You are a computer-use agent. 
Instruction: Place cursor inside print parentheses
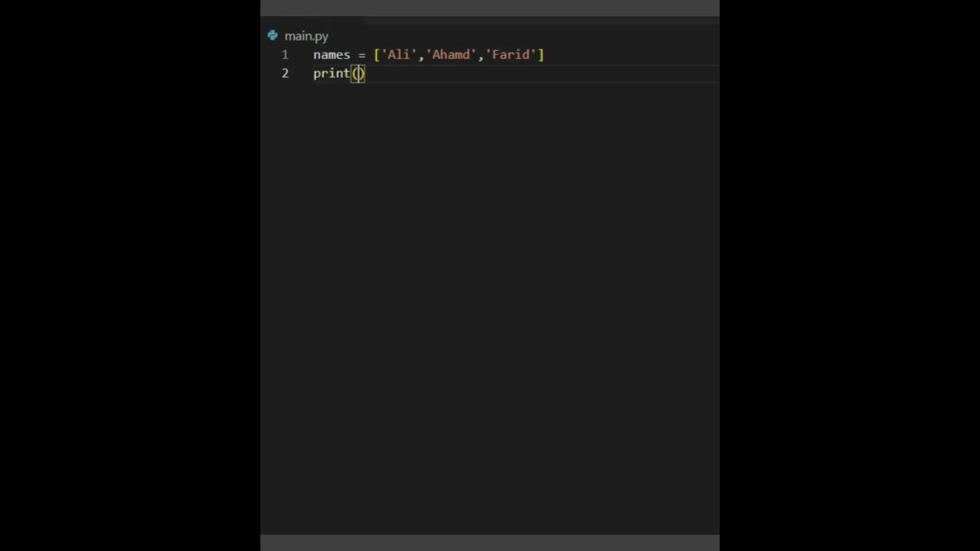point(358,73)
